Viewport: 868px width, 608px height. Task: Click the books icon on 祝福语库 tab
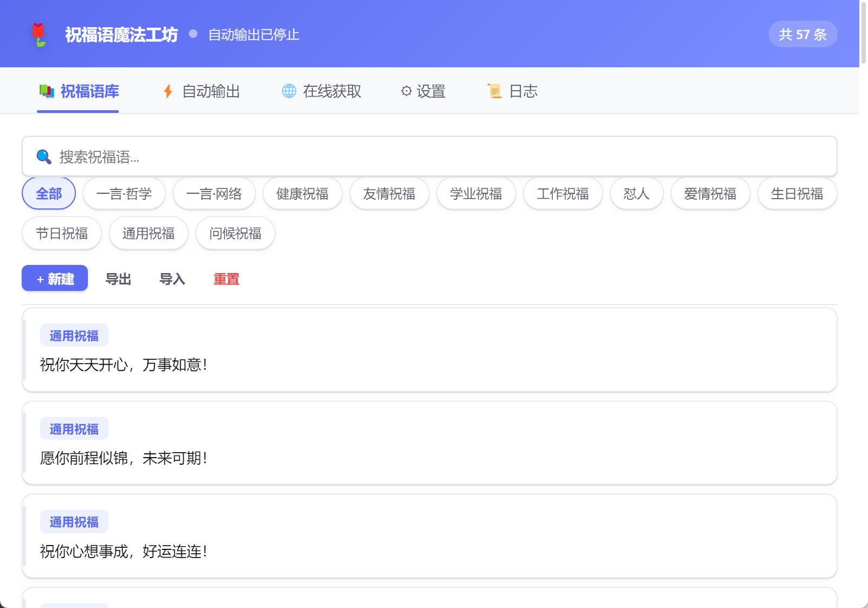(x=47, y=91)
